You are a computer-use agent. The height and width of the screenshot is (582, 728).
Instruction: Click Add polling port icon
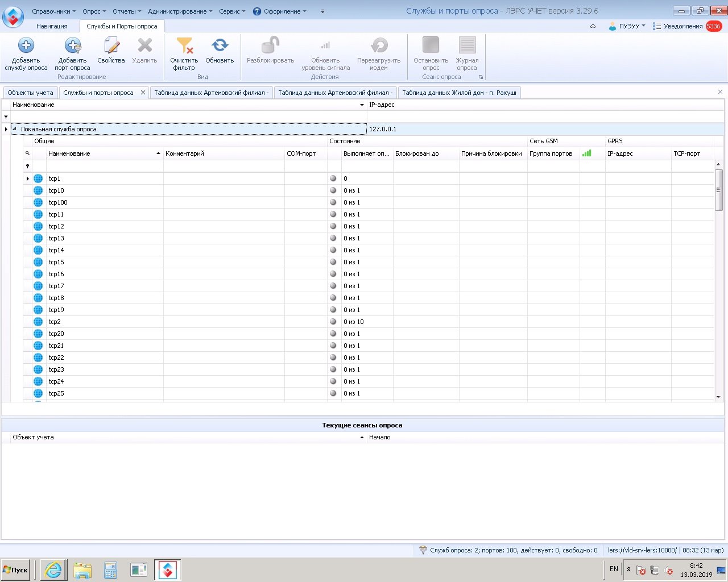pyautogui.click(x=73, y=45)
